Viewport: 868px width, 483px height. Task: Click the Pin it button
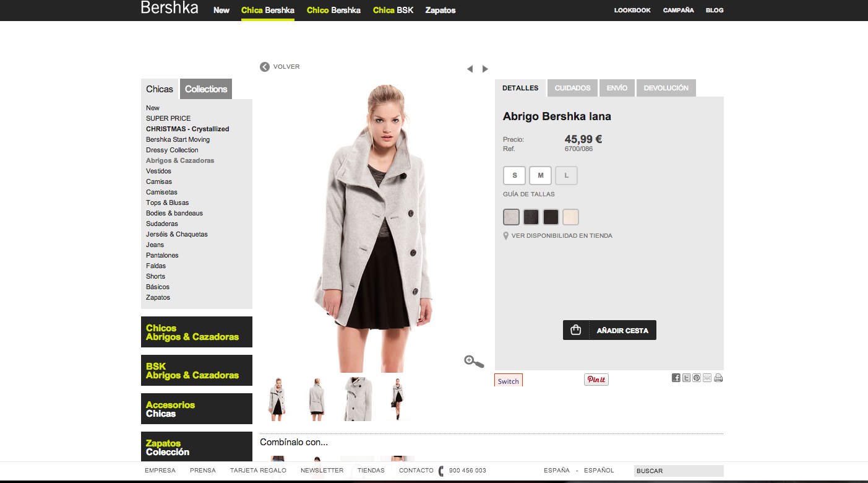click(x=596, y=380)
